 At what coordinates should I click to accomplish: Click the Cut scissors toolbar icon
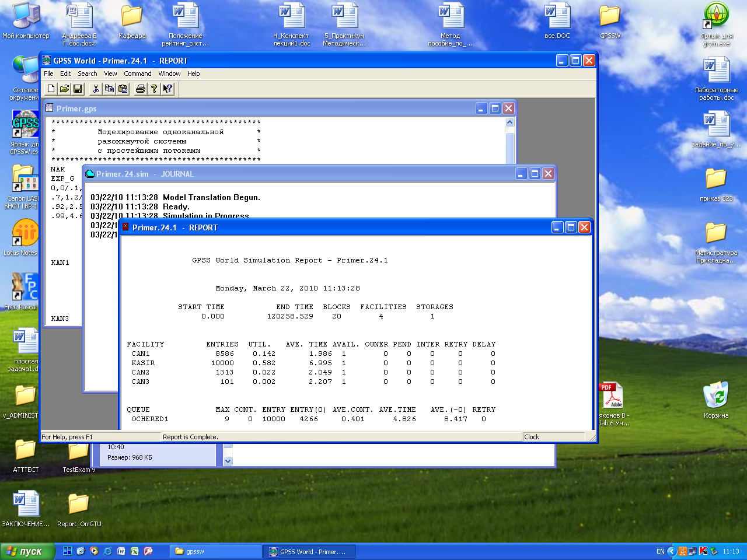coord(96,89)
